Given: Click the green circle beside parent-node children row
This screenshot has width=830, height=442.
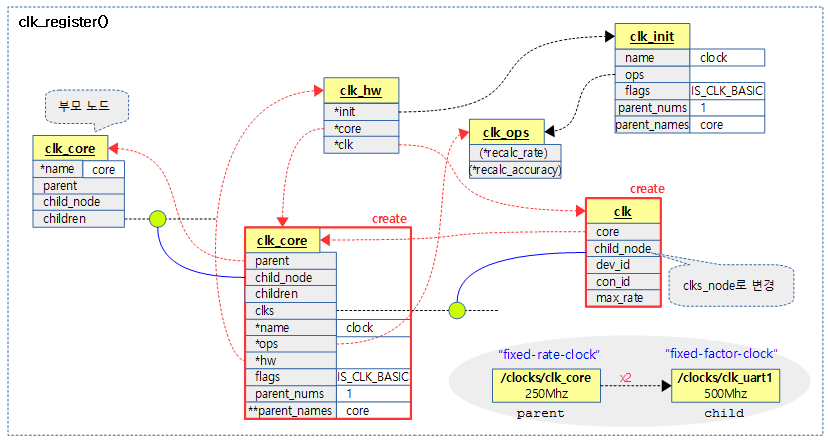Looking at the screenshot, I should [x=158, y=219].
